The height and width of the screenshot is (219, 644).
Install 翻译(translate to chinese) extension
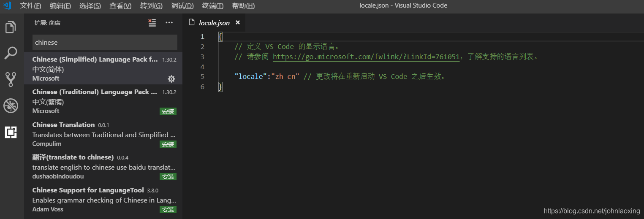pos(168,177)
